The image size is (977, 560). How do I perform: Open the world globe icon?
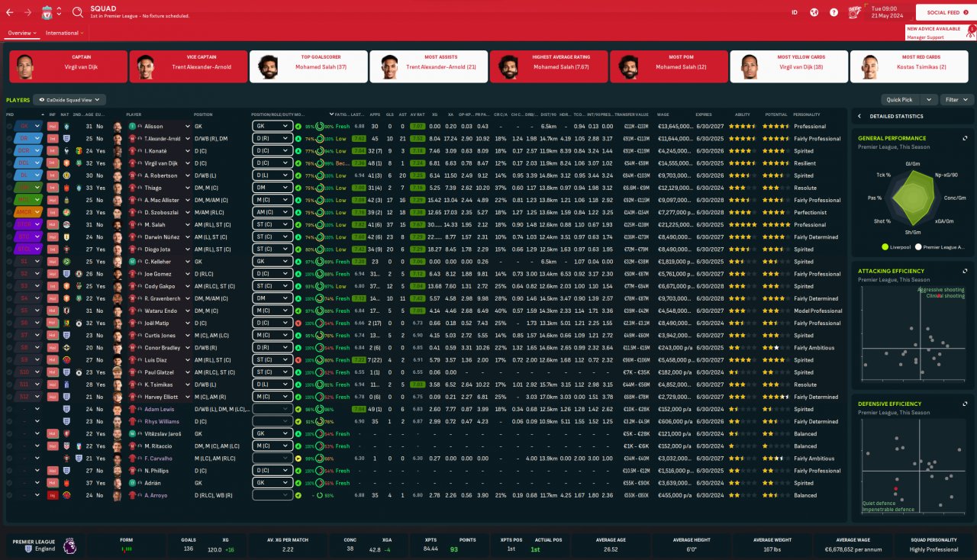point(814,12)
